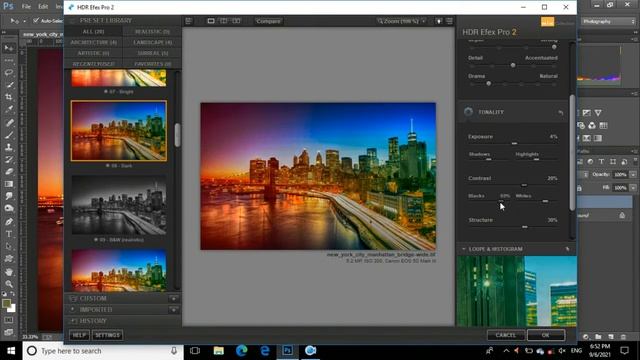
Task: Select the Crop tool in Photoshop
Action: [x=9, y=97]
